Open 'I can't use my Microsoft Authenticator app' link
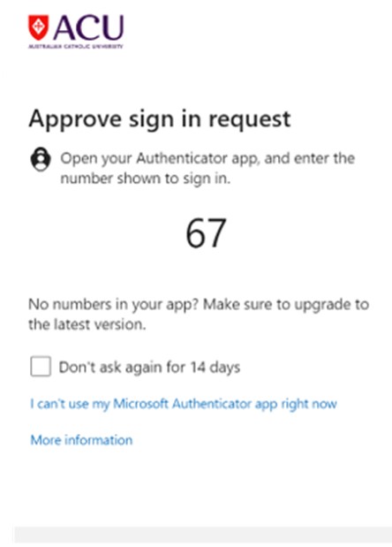Screen dimensions: 392x547 [x=184, y=404]
